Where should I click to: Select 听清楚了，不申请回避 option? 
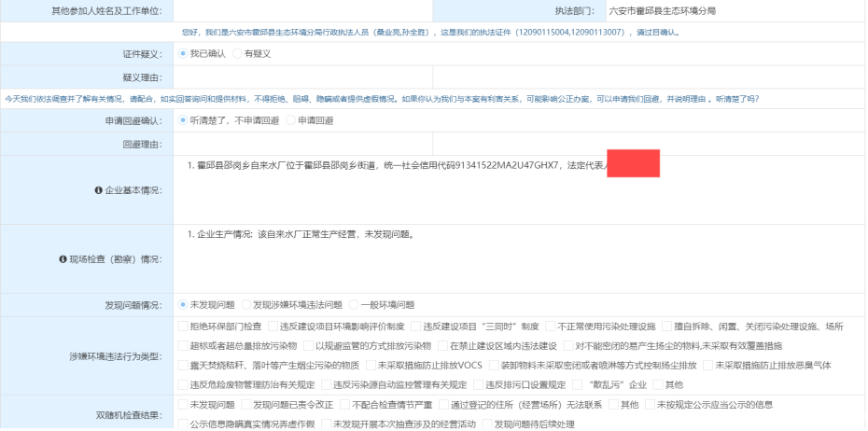183,120
